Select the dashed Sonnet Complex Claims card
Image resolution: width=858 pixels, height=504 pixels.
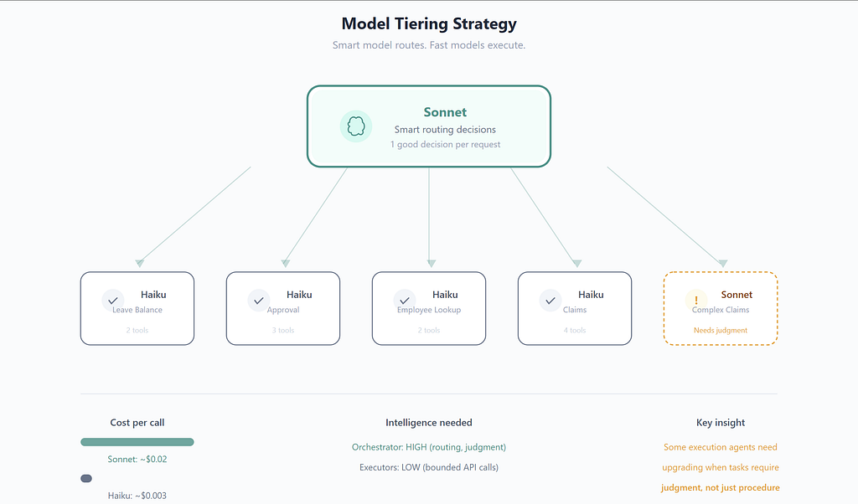[x=721, y=308]
